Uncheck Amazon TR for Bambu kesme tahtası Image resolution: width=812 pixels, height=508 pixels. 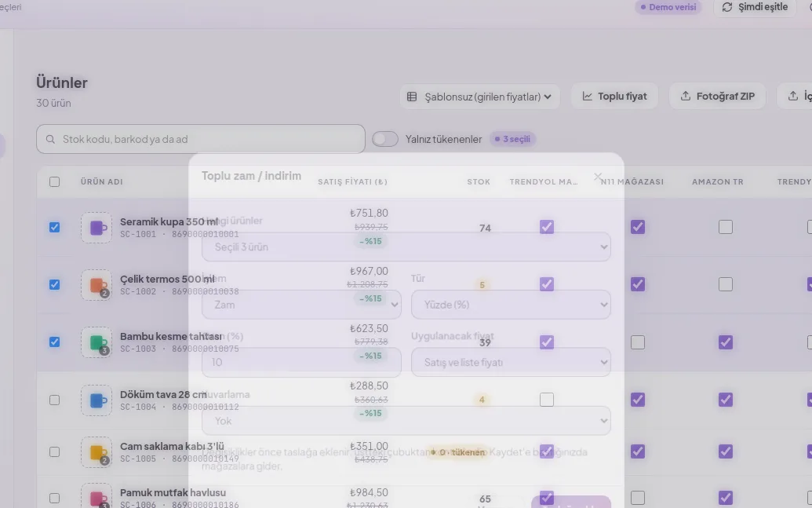[x=726, y=342]
